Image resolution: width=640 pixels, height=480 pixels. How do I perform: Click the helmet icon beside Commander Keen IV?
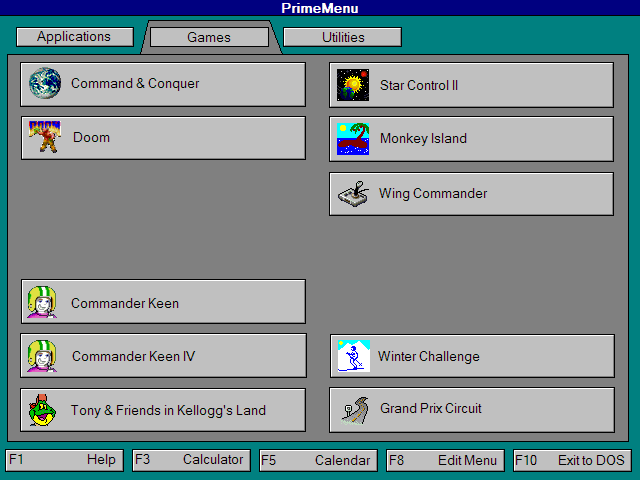click(42, 356)
